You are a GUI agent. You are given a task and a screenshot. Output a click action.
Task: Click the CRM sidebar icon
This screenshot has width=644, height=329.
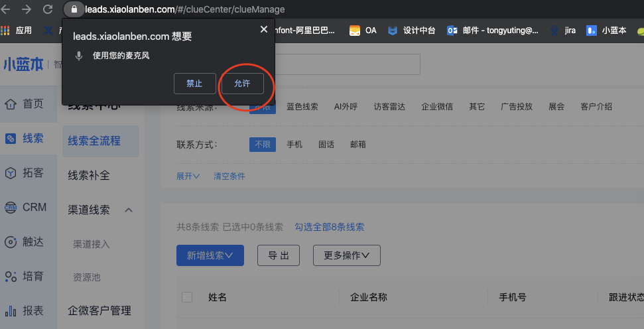click(x=11, y=208)
